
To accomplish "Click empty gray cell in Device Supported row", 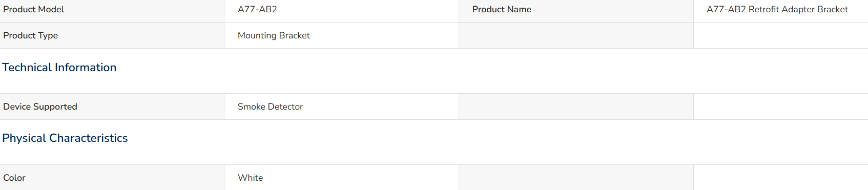I will coord(576,107).
